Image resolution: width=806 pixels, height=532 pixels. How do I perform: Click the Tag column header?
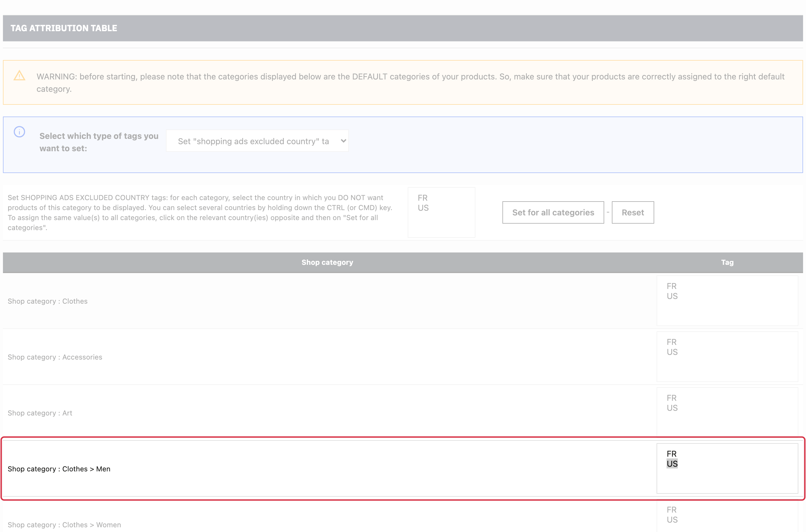point(727,262)
